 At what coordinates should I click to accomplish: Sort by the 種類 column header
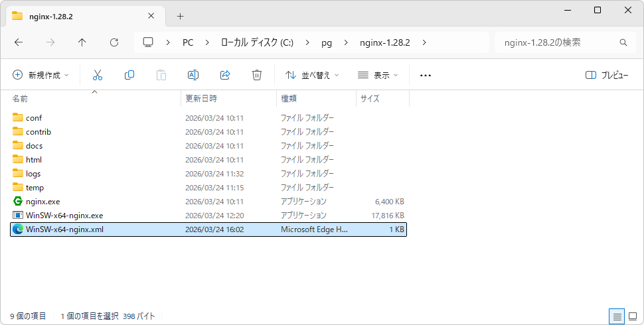tap(316, 98)
